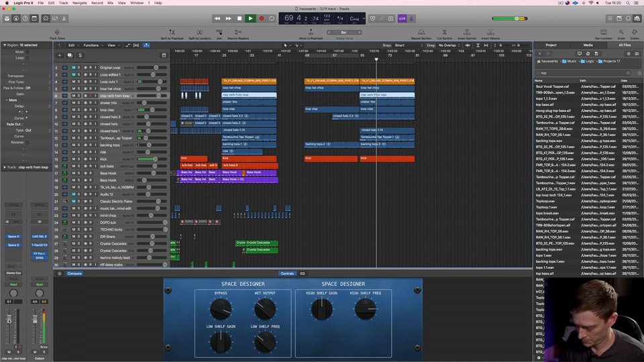Mute the Classic Electric Piano track
This screenshot has height=362, width=644.
[x=74, y=202]
